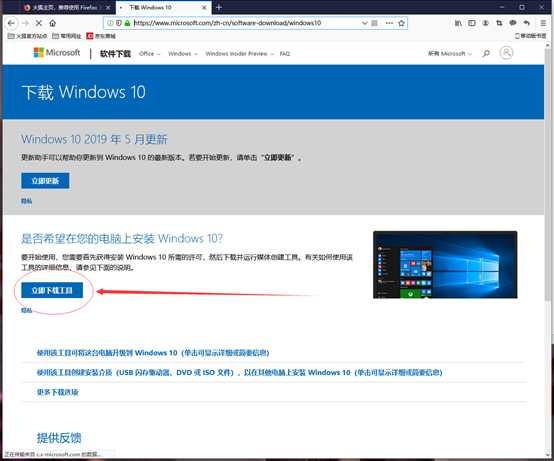Click the 提供反馈 heading

[x=59, y=438]
